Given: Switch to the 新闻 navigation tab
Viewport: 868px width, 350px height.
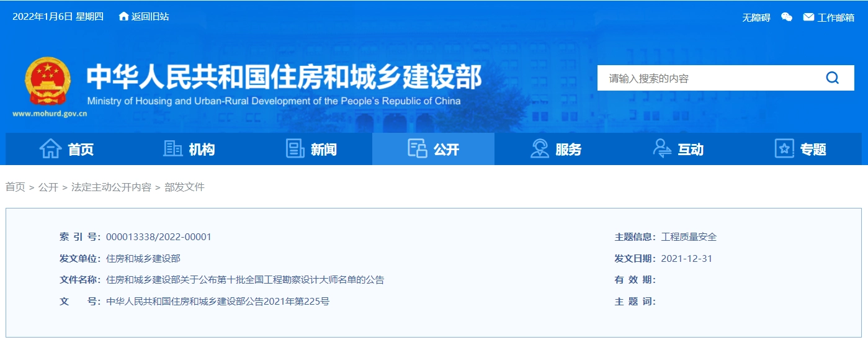Looking at the screenshot, I should click(323, 149).
